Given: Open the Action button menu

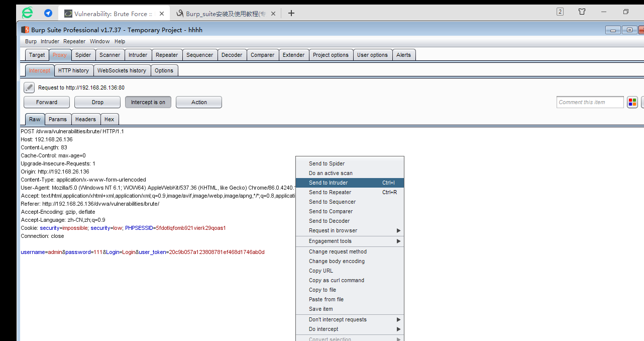Looking at the screenshot, I should coord(199,102).
